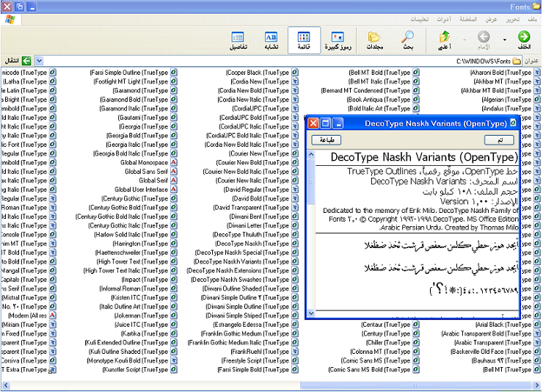Select the Comic Sans MS Bold font icon
The width and height of the screenshot is (543, 392).
[416, 369]
